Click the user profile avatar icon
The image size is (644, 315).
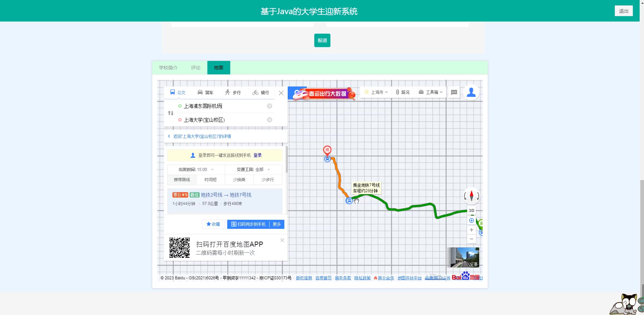[x=471, y=92]
